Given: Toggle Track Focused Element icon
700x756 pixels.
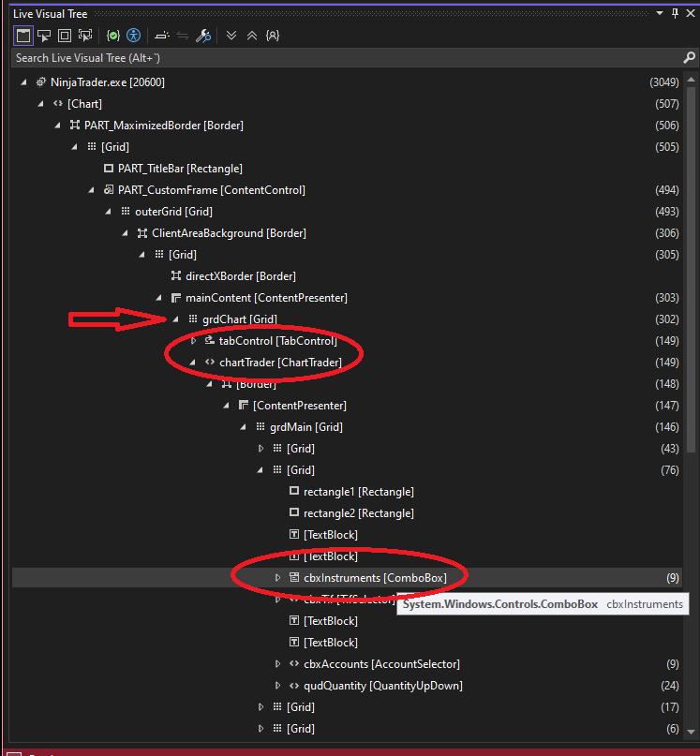Looking at the screenshot, I should coord(86,36).
